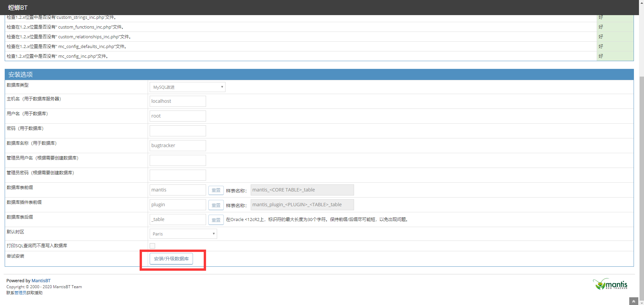The width and height of the screenshot is (644, 305).
Task: Click the scroll-to-top arrow at bottom right
Action: click(633, 301)
